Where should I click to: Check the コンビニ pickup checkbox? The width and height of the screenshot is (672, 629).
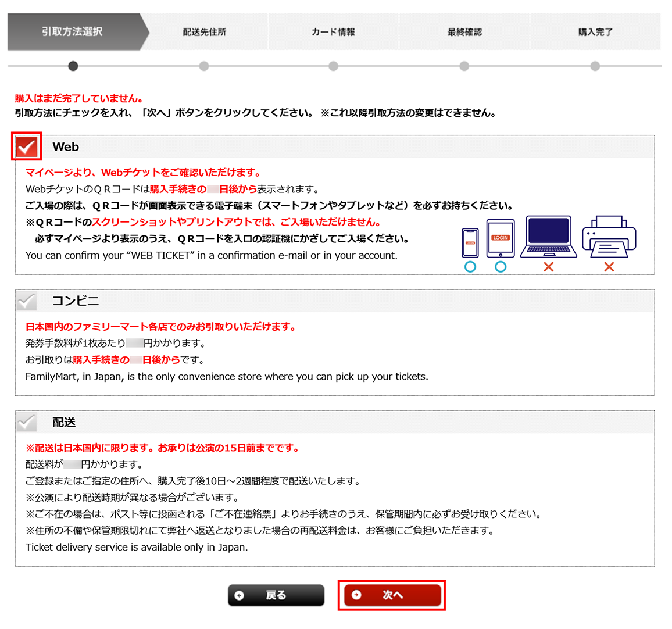point(27,301)
